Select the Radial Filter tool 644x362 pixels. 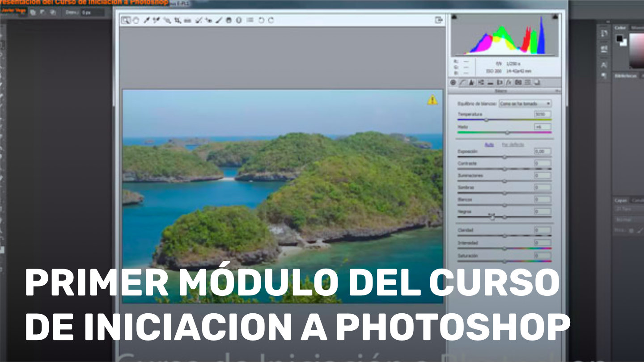pos(238,20)
